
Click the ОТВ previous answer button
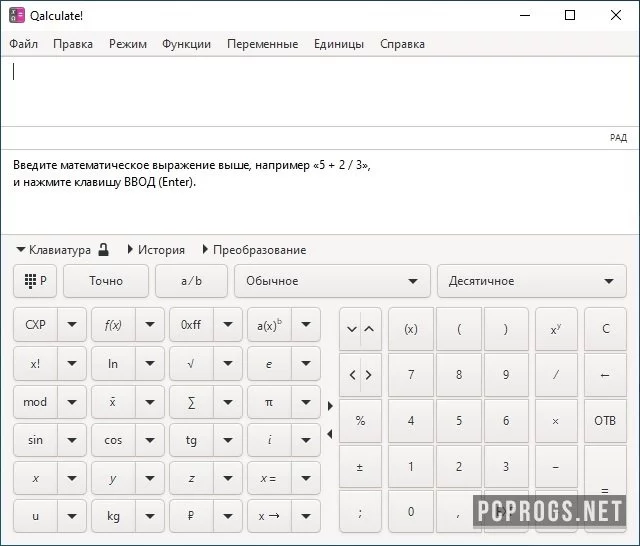[605, 421]
